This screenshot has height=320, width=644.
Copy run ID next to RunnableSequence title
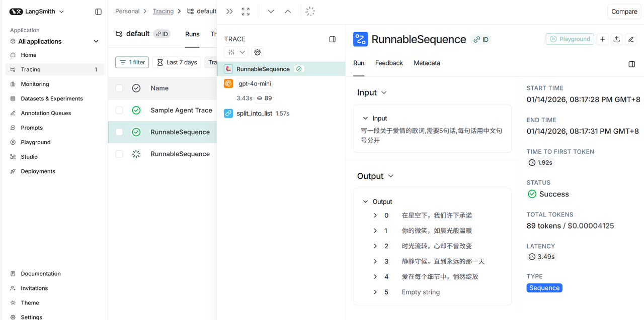[481, 40]
